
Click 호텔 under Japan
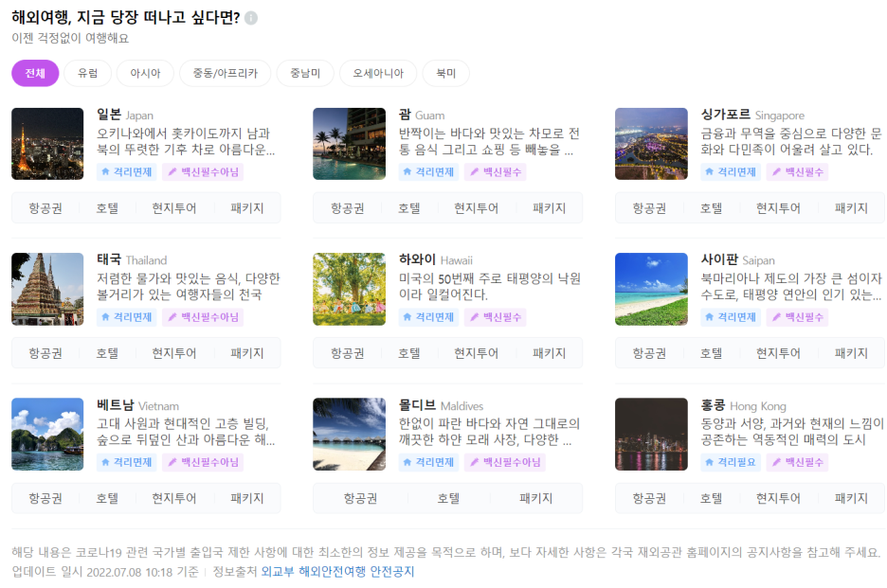107,208
